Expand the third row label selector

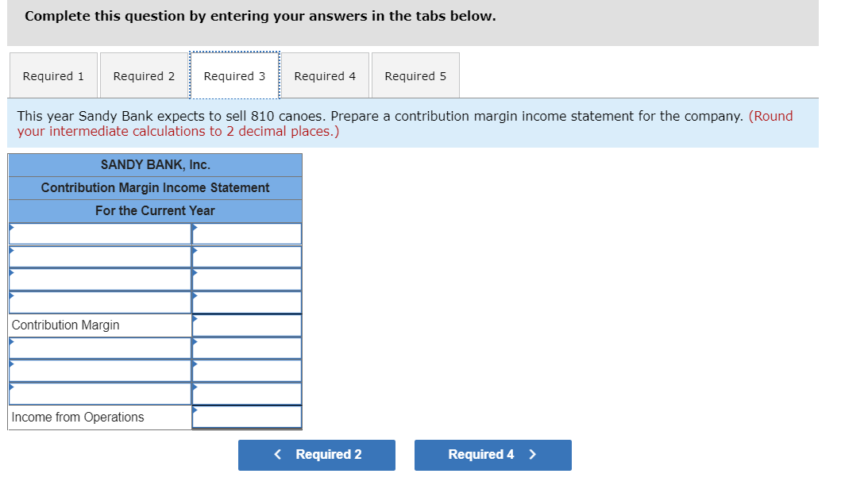tap(99, 279)
